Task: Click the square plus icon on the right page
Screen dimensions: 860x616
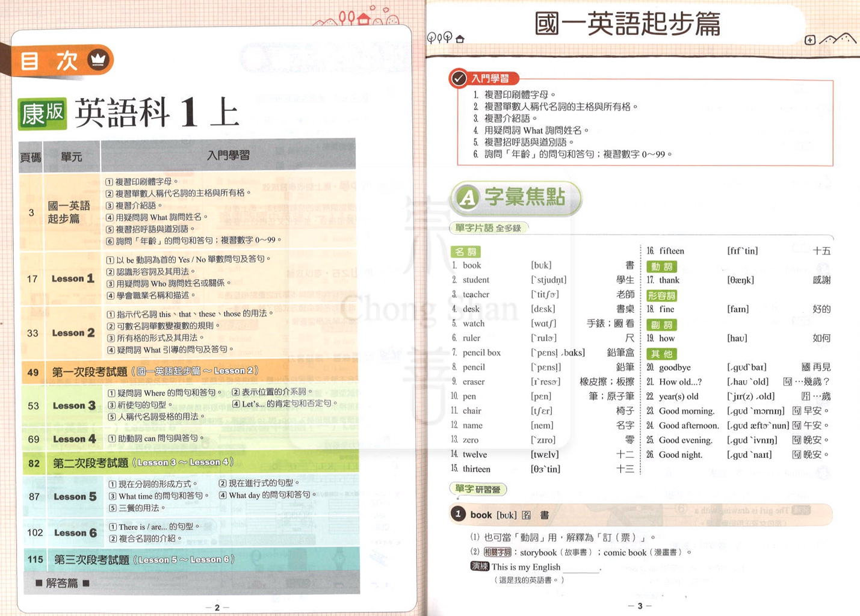Action: pos(810,40)
